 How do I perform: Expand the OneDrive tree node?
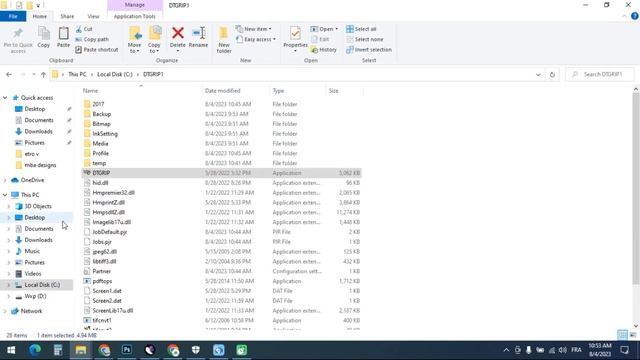click(x=5, y=180)
